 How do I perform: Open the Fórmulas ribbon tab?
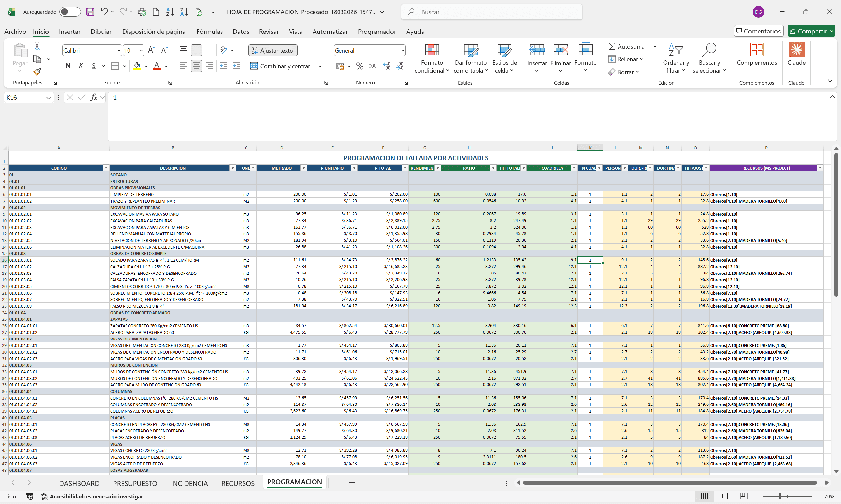pos(209,31)
